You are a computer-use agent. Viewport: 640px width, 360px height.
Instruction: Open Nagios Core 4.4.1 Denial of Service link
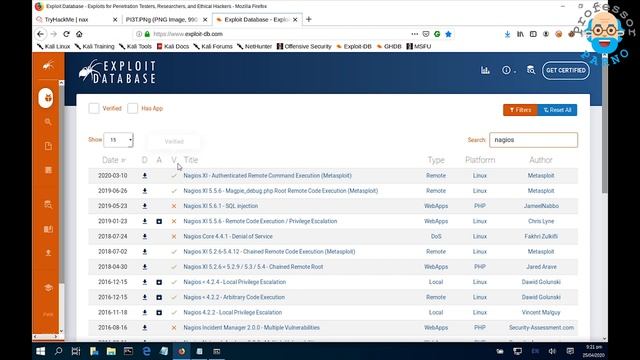[228, 236]
